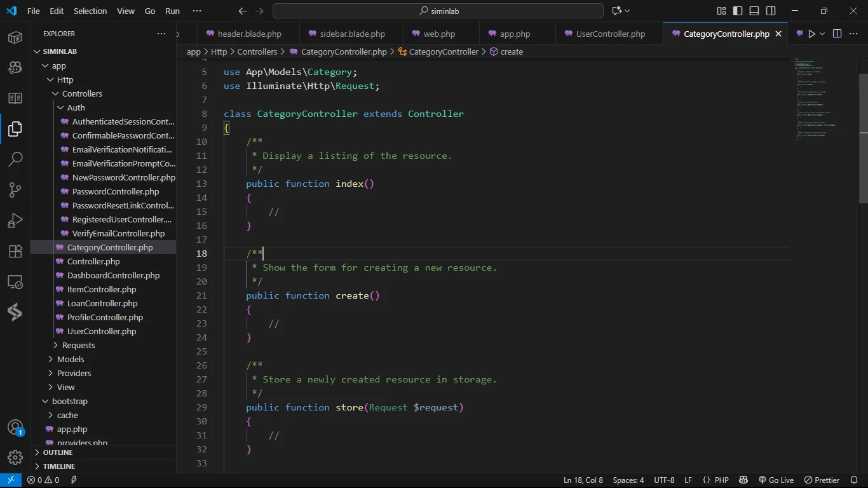Open the Run and Debug view
This screenshot has height=488, width=868.
15,220
